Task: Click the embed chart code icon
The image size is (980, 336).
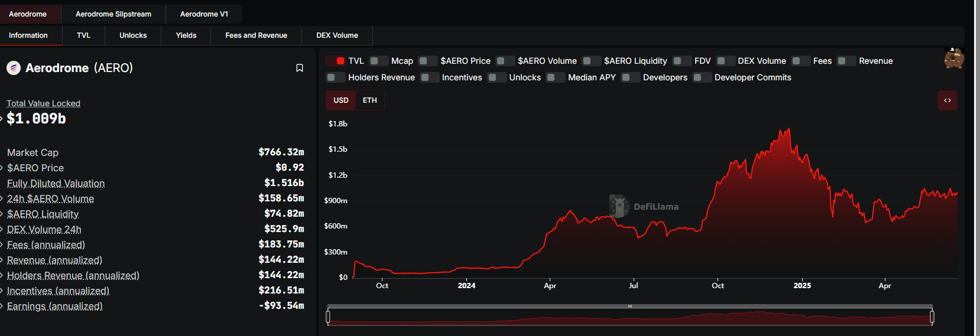Action: [947, 100]
